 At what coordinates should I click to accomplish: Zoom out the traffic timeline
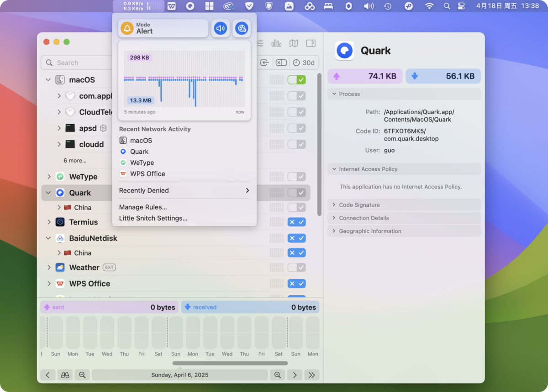(x=82, y=375)
